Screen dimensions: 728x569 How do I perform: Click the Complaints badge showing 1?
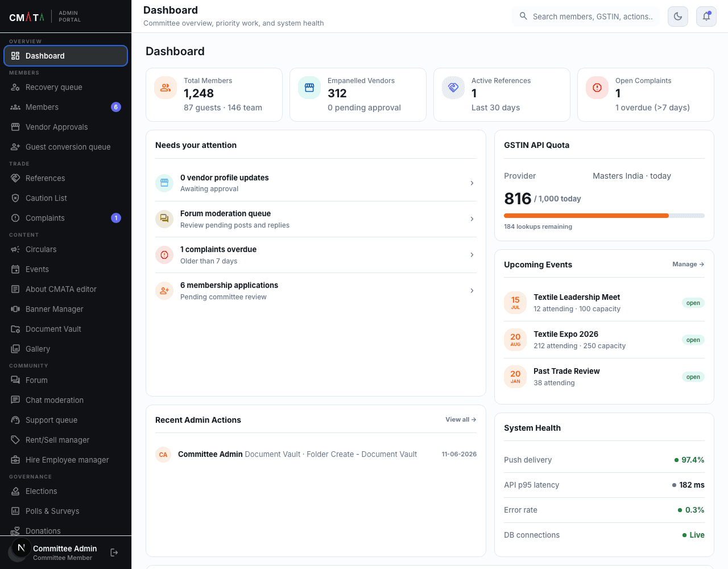click(x=116, y=218)
